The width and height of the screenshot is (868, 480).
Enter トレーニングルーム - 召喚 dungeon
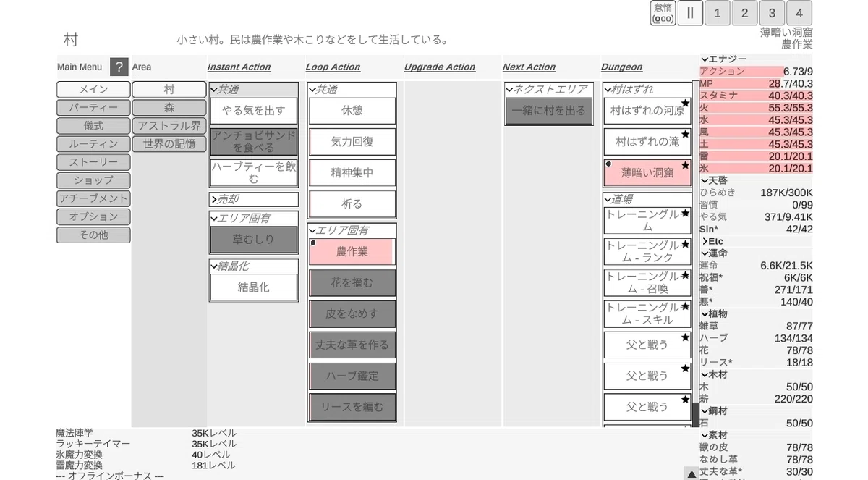tap(647, 282)
